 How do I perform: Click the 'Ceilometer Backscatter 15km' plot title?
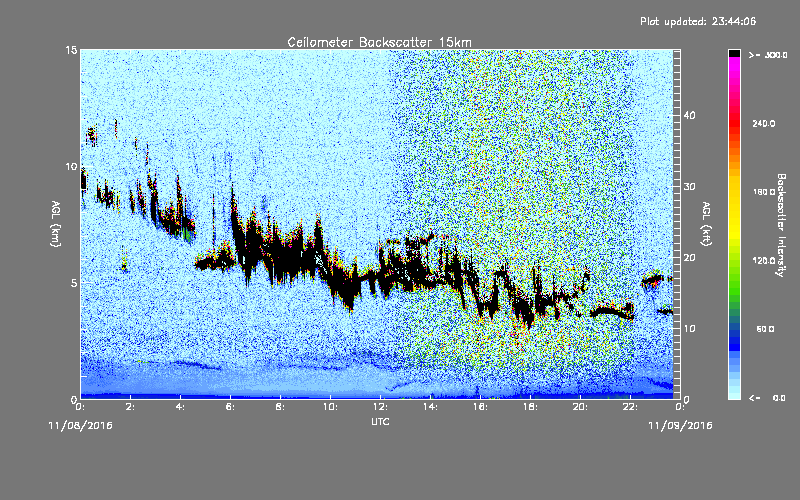point(379,42)
